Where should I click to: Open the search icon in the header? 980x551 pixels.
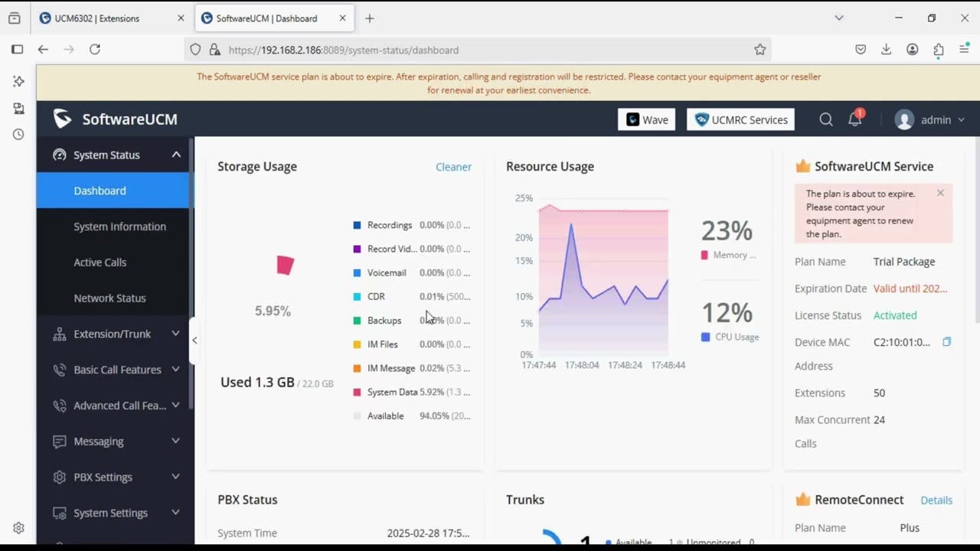[x=825, y=119]
